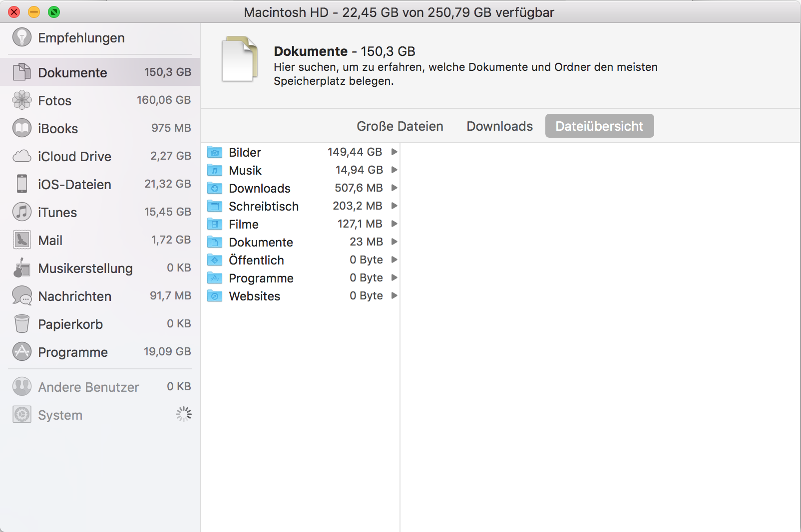Image resolution: width=801 pixels, height=532 pixels.
Task: Open the Programme App Store icon in sidebar
Action: pyautogui.click(x=22, y=352)
